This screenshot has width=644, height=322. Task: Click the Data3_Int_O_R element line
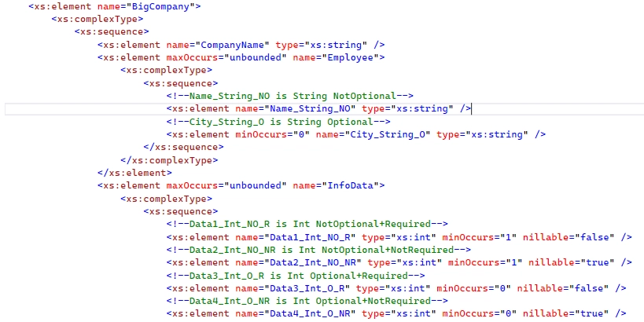[x=396, y=288]
